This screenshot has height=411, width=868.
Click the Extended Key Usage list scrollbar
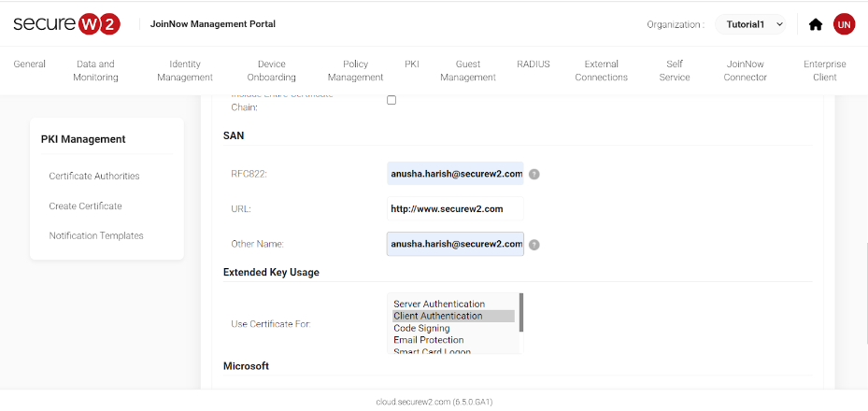tap(520, 313)
